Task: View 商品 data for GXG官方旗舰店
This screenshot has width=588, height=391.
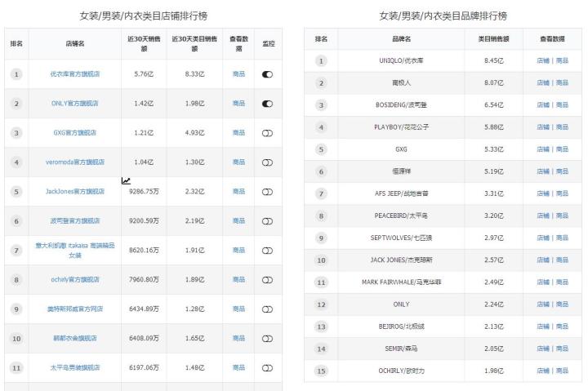Action: [x=238, y=132]
